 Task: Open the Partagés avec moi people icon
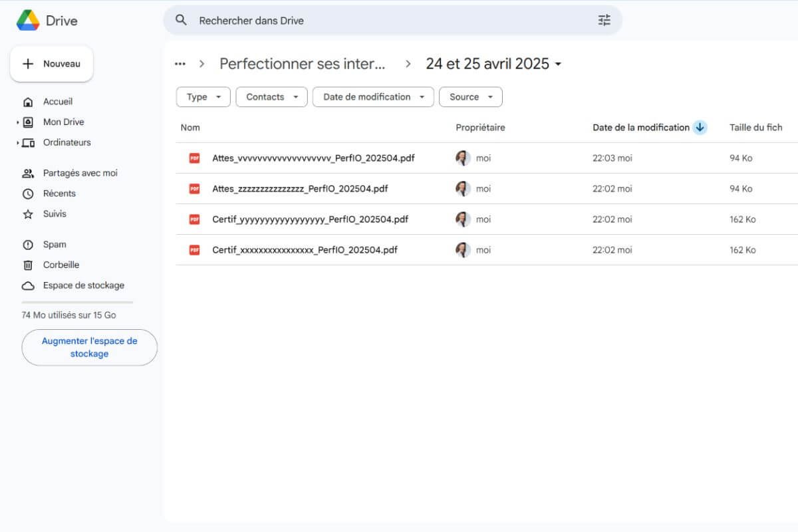pyautogui.click(x=27, y=173)
